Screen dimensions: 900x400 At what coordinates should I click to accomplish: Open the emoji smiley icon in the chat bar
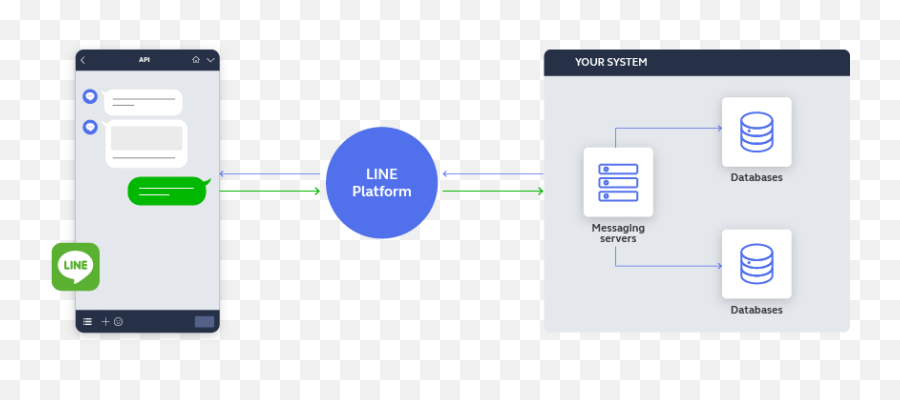click(118, 322)
